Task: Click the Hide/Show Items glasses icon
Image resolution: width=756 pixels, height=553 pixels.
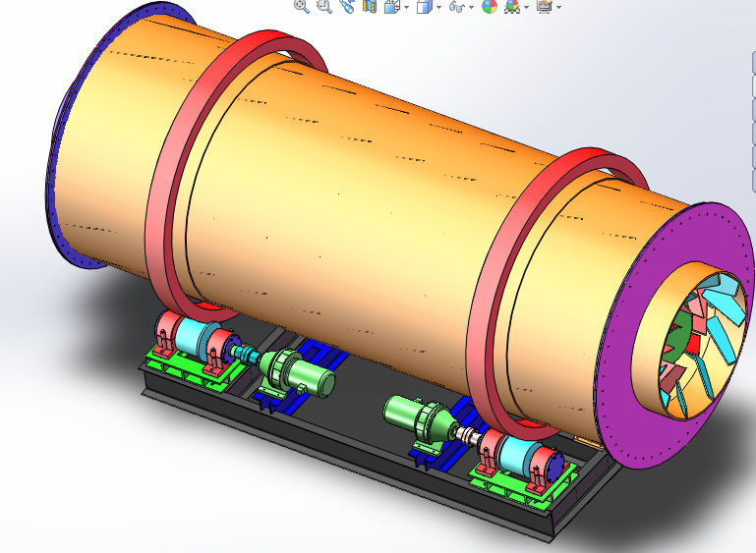Action: coord(456,7)
